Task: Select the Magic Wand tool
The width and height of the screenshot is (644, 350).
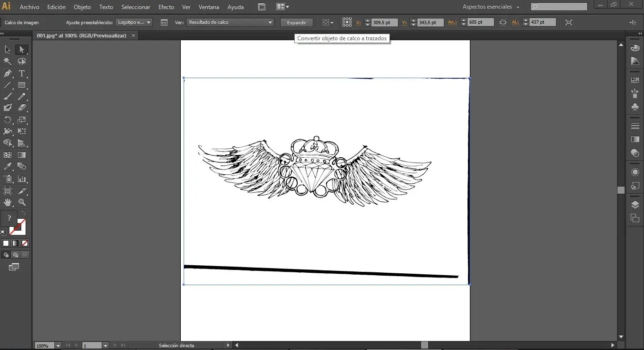Action: tap(8, 62)
